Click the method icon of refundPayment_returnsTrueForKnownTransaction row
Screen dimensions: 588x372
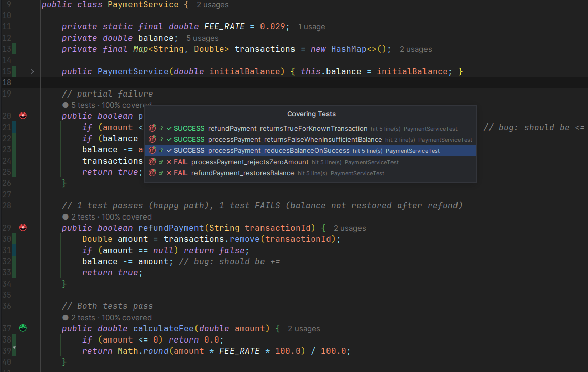pyautogui.click(x=152, y=129)
